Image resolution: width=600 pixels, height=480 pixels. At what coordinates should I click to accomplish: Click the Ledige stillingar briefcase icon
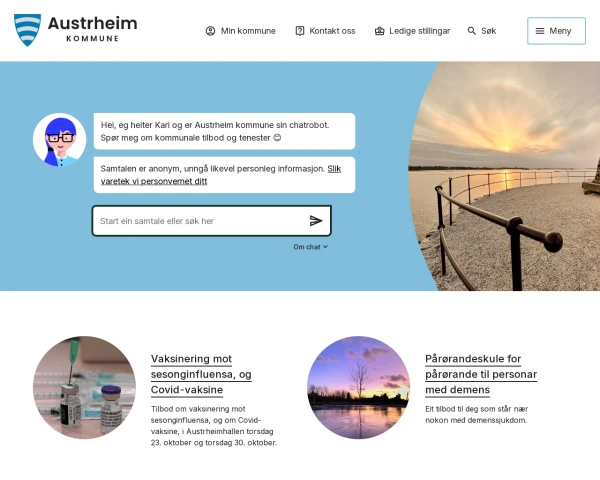[x=379, y=31]
